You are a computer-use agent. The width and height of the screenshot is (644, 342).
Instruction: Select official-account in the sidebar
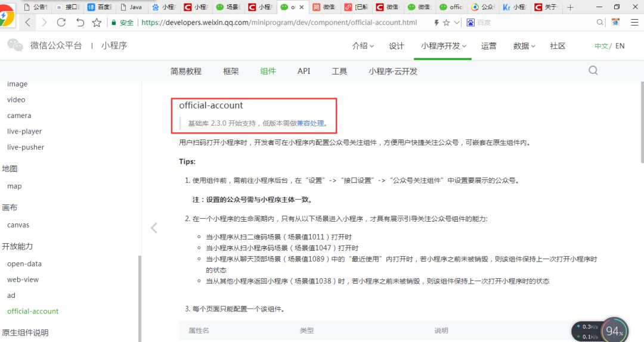click(x=33, y=311)
